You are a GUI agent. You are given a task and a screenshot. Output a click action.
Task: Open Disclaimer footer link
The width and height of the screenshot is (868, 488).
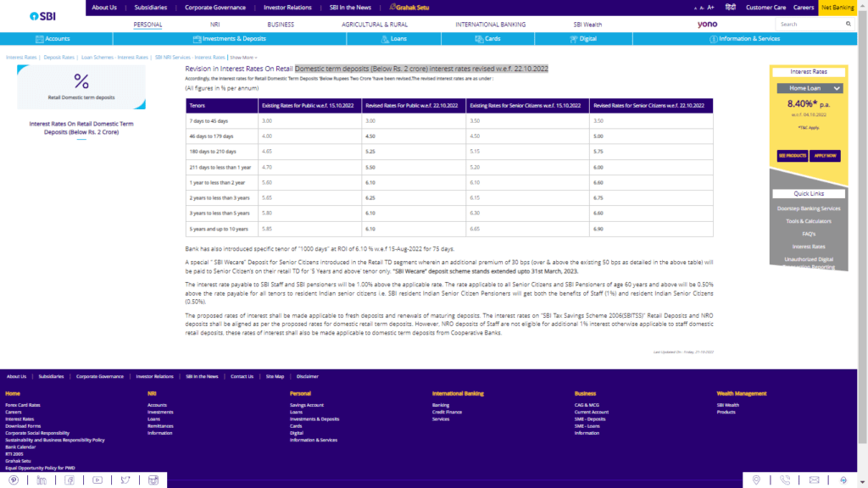click(307, 376)
